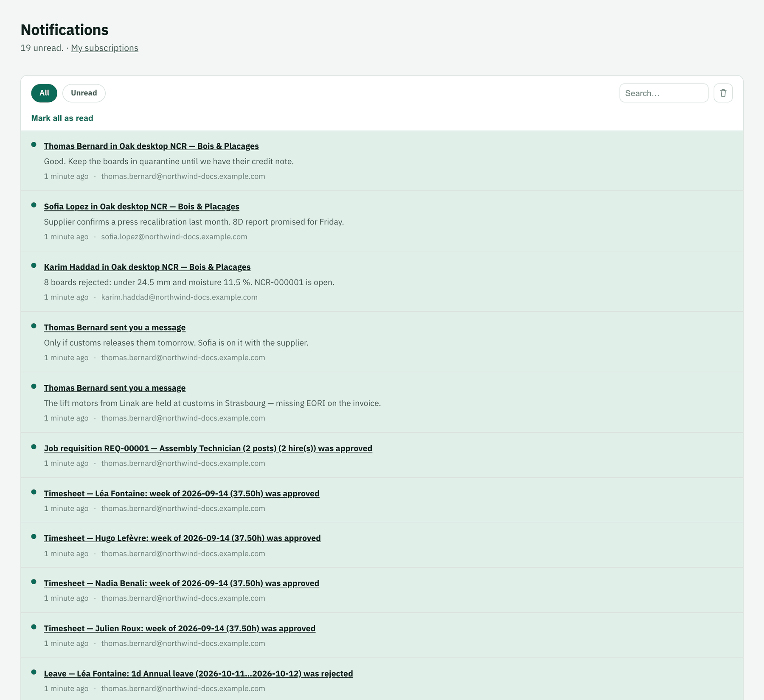764x700 pixels.
Task: Click the Notifications page heading
Action: (65, 30)
